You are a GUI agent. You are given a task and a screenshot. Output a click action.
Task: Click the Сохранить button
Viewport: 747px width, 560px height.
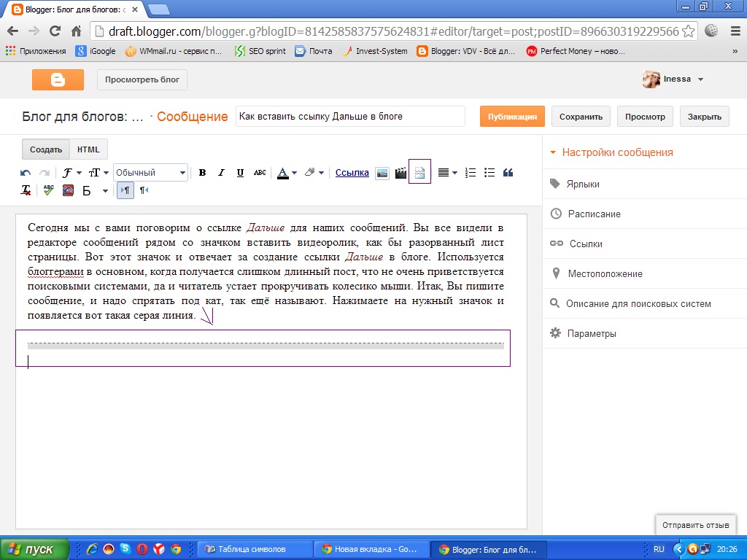[x=581, y=117]
